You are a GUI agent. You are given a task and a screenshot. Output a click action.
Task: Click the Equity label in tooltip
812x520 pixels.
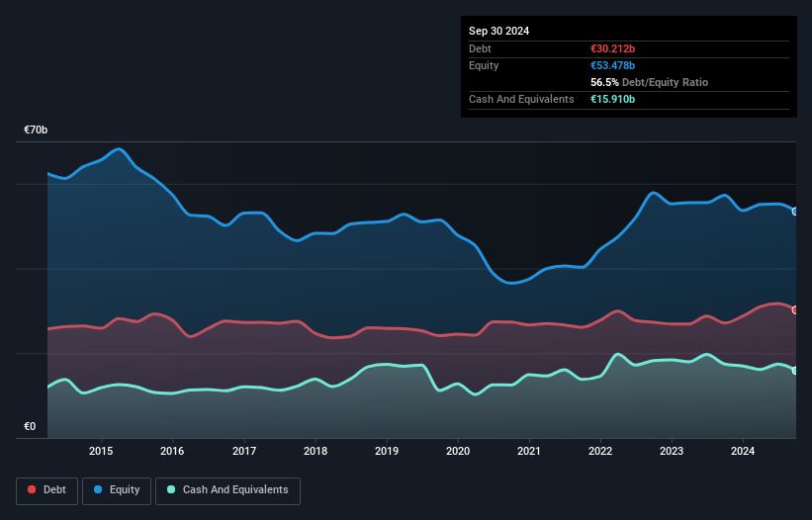pos(484,65)
